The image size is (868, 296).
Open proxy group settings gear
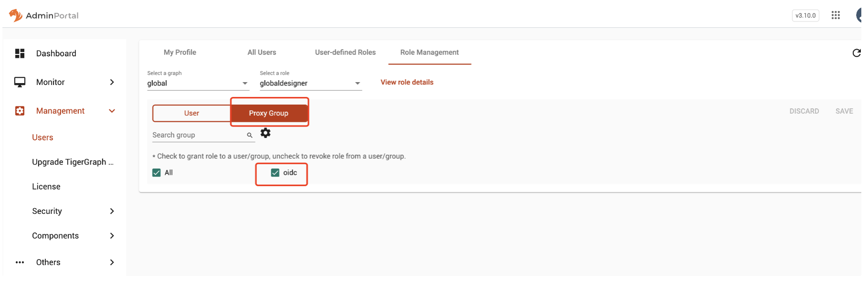coord(265,133)
